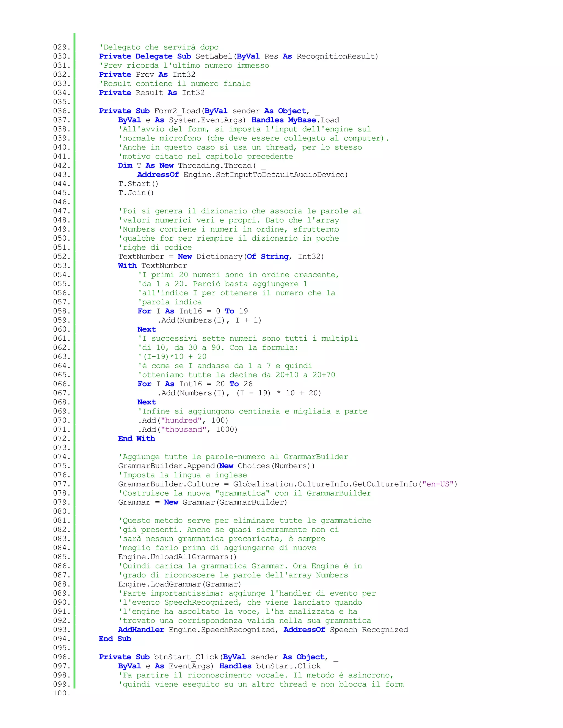Click the line Dim T As New Threading.Thread(
The width and height of the screenshot is (563, 728).
coord(192,166)
